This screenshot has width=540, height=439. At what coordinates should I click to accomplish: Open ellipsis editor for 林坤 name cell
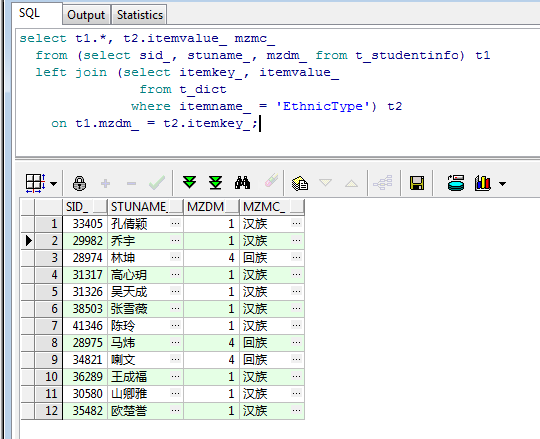(175, 257)
